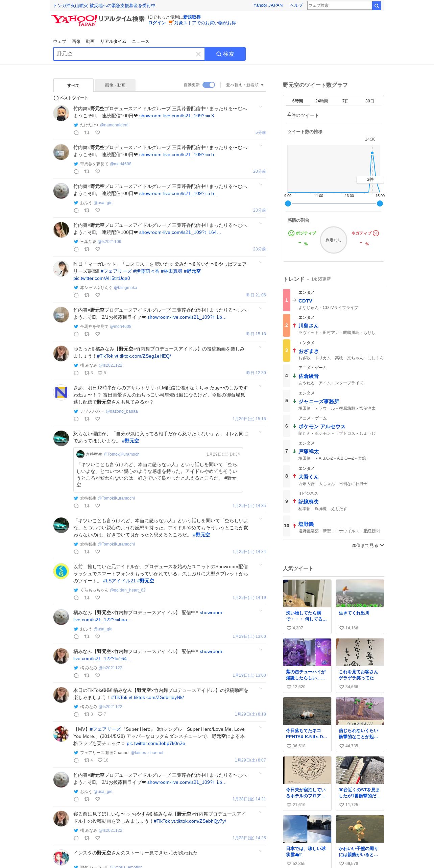Like the 1月29日 14:34 TomokiKuramochi tweet

(98, 552)
